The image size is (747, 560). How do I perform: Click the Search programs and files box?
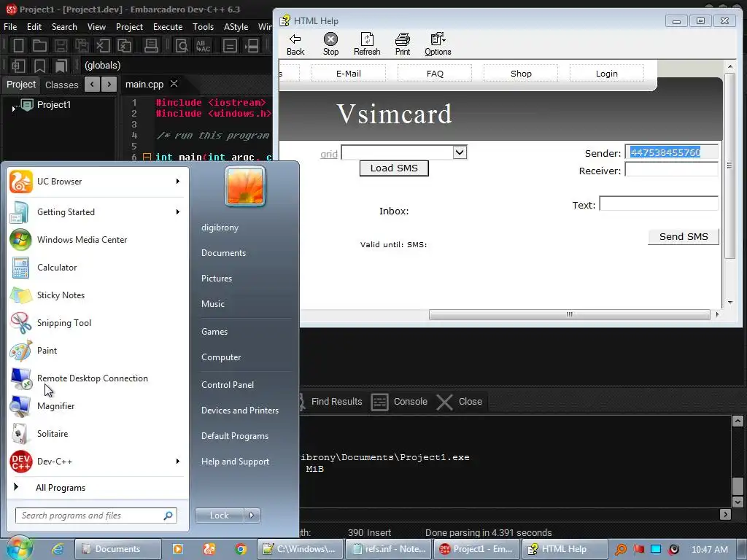96,516
